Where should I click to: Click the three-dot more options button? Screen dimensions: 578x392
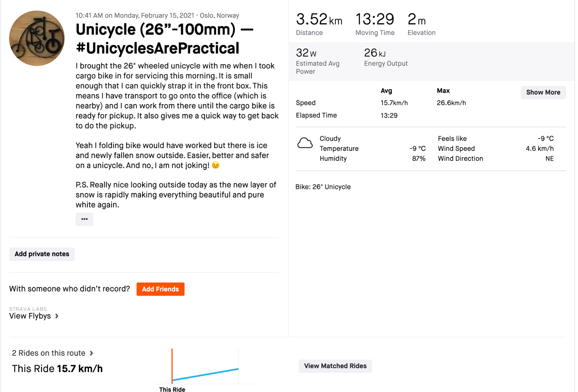pyautogui.click(x=84, y=219)
